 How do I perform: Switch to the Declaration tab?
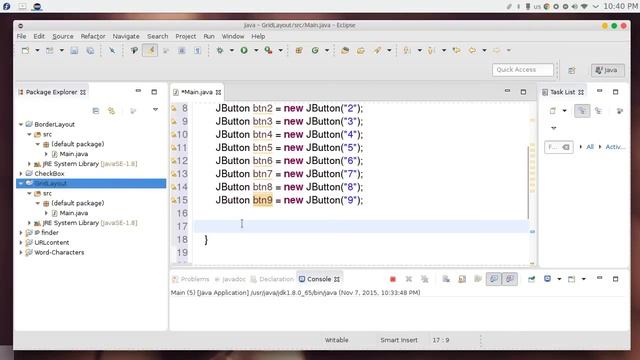pyautogui.click(x=272, y=279)
